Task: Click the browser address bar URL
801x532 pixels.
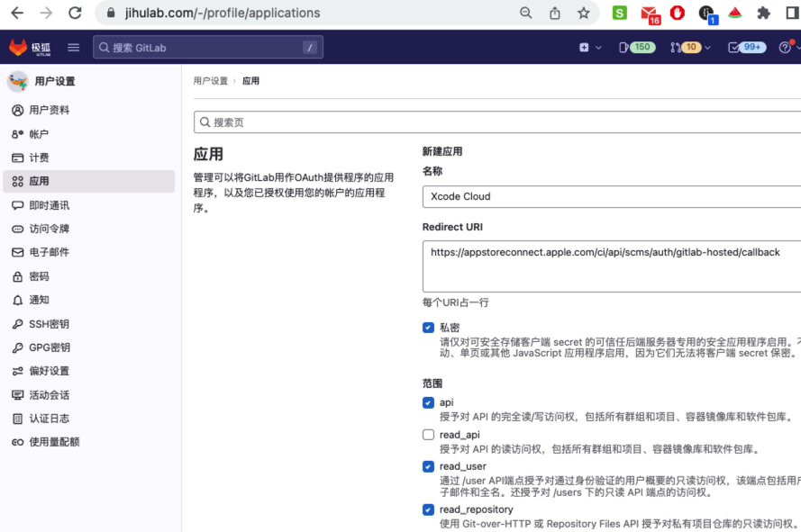Action: coord(223,13)
